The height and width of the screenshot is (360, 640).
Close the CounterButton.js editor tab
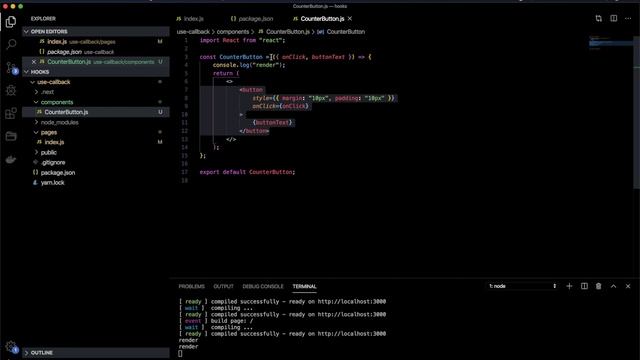[x=350, y=19]
